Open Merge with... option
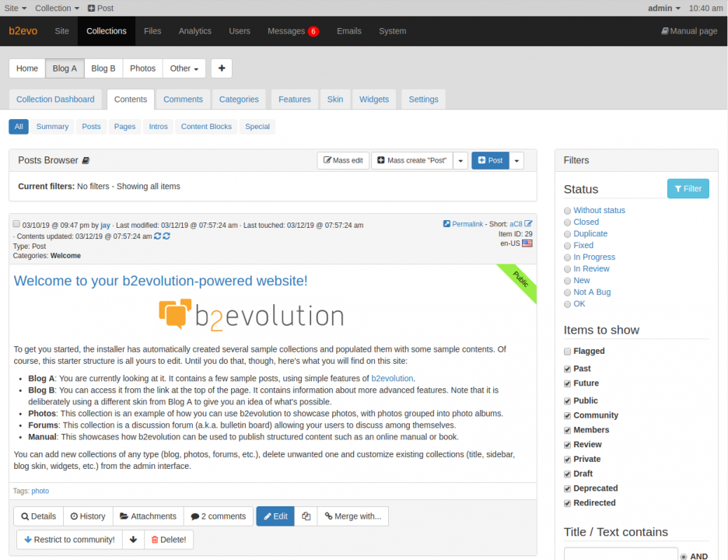 353,516
